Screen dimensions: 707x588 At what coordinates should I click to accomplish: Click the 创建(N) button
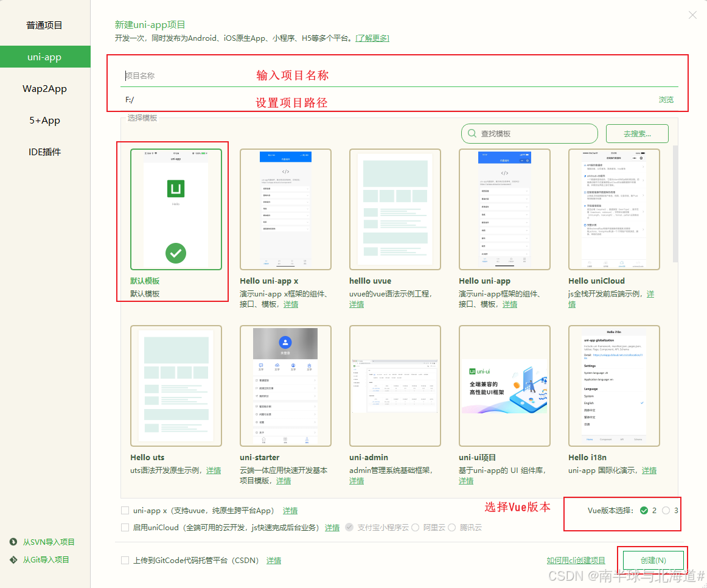[x=653, y=560]
